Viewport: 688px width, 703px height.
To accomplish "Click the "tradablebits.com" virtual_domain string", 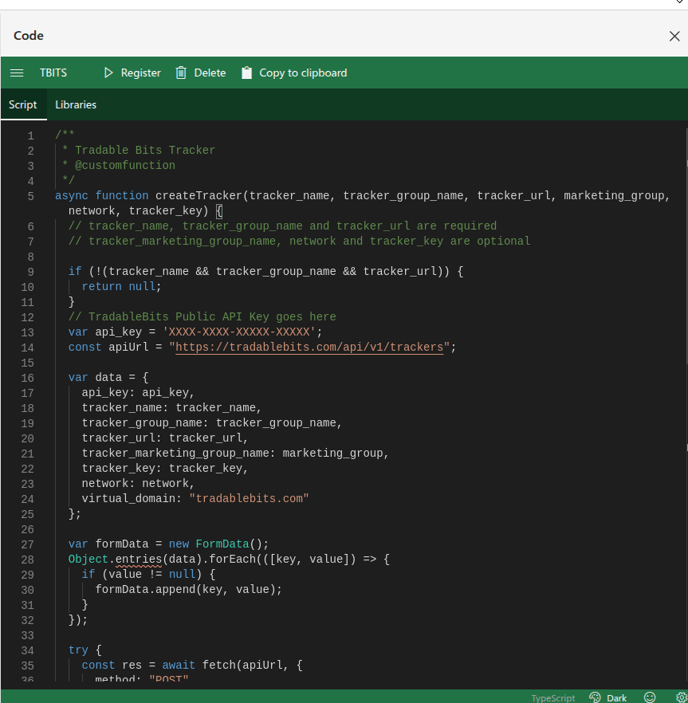I will coord(249,499).
